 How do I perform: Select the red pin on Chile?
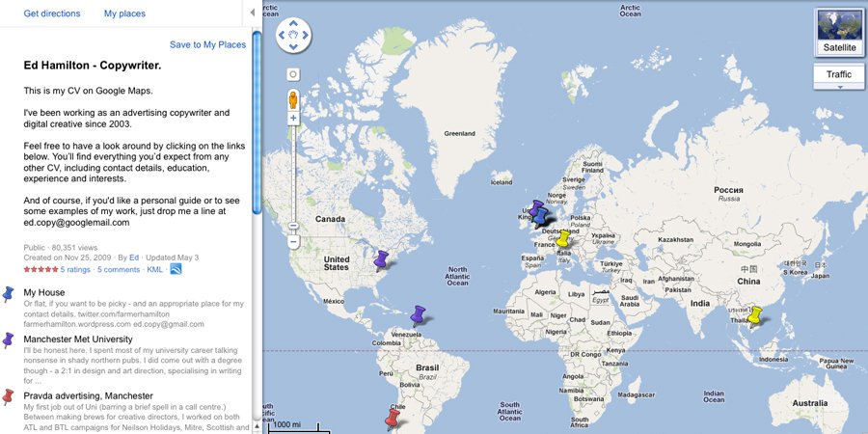click(392, 420)
